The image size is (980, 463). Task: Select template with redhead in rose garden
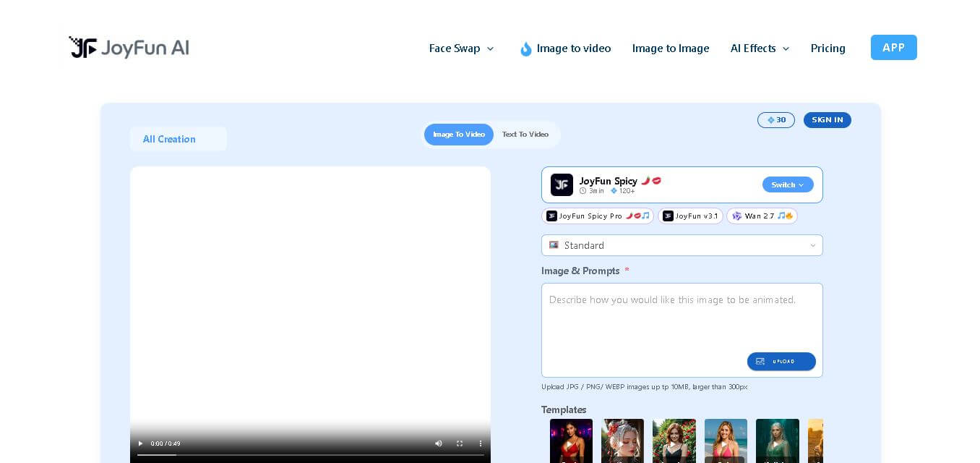coord(674,441)
